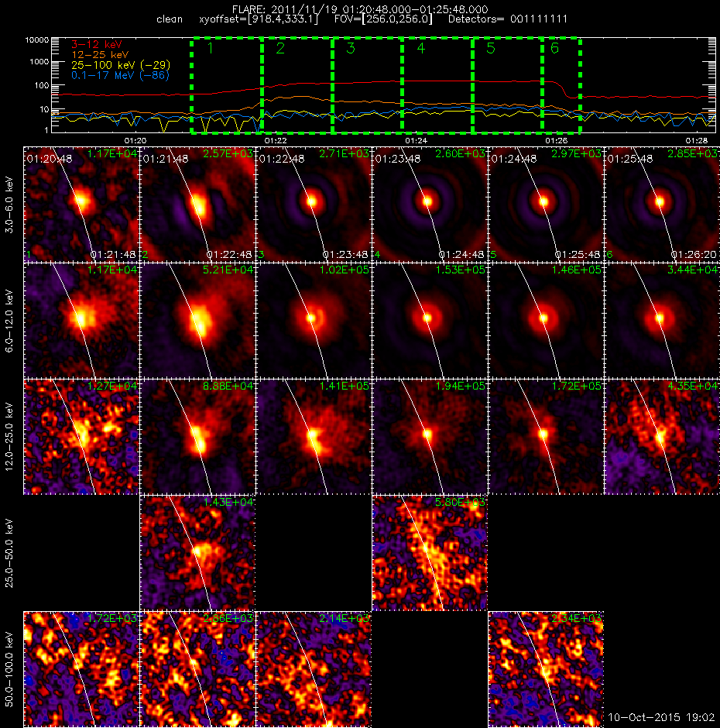The width and height of the screenshot is (720, 728).
Task: Select interval 2 label in the lightcurve
Action: pyautogui.click(x=280, y=48)
